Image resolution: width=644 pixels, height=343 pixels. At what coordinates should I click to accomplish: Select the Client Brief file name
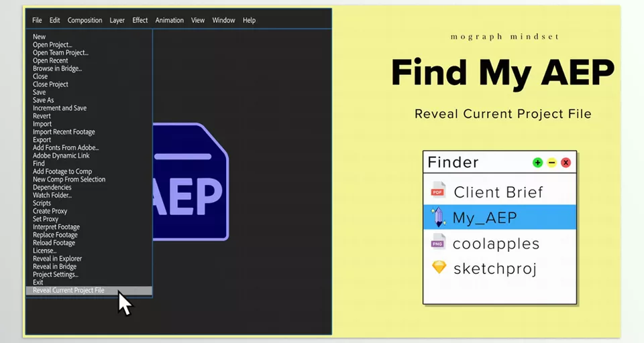coord(498,192)
